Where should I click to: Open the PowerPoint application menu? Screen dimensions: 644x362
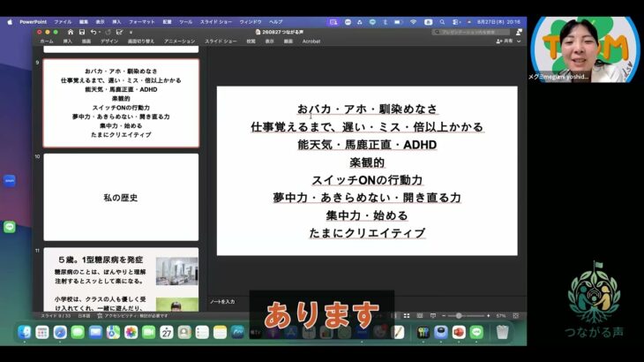33,22
